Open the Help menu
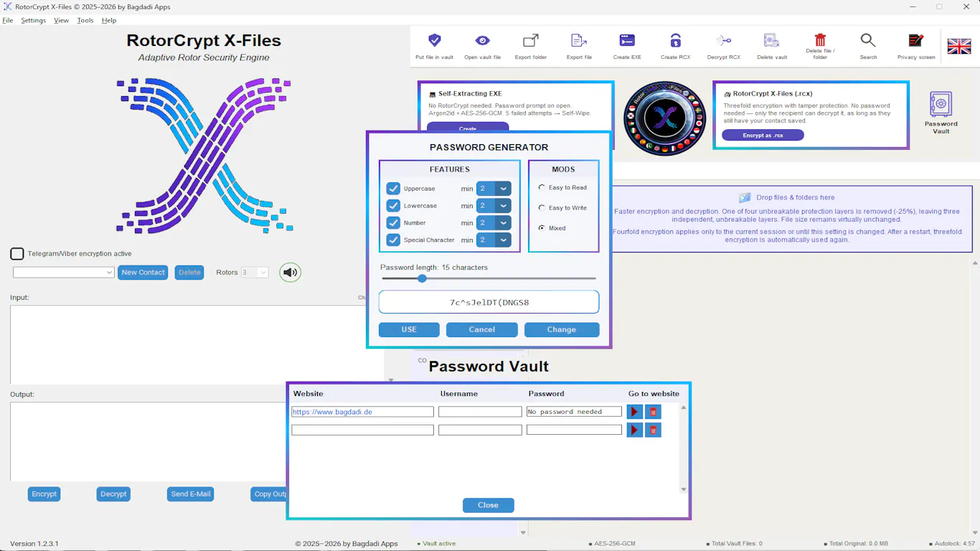The height and width of the screenshot is (551, 980). (x=109, y=20)
